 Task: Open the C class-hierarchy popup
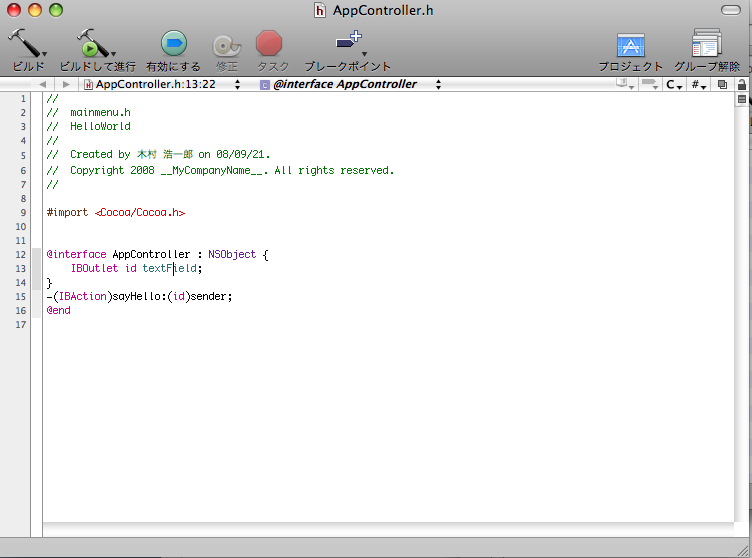coord(674,84)
